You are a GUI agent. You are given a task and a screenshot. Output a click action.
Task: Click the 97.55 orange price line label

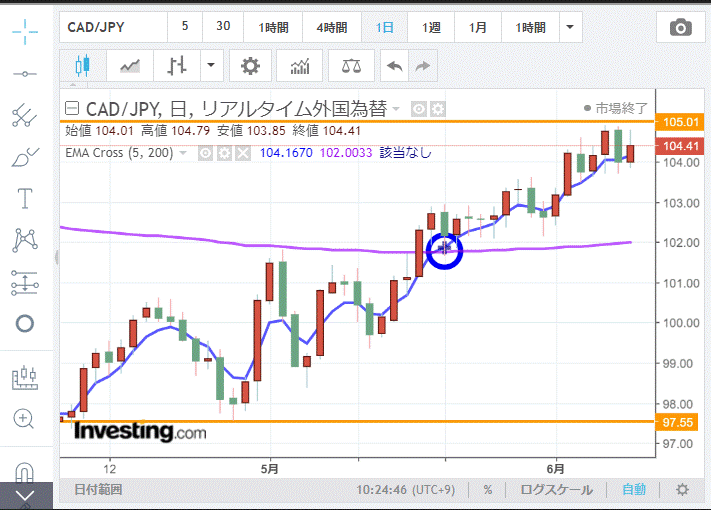click(677, 423)
